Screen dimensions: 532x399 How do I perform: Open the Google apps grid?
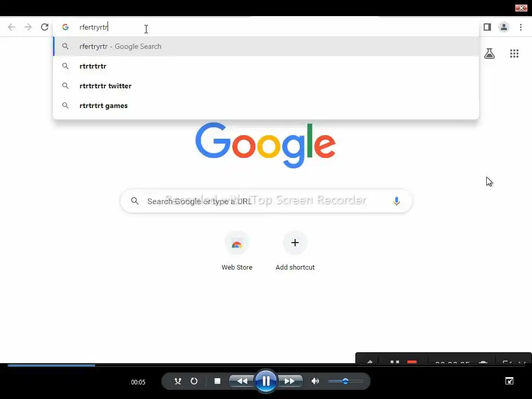click(x=514, y=54)
